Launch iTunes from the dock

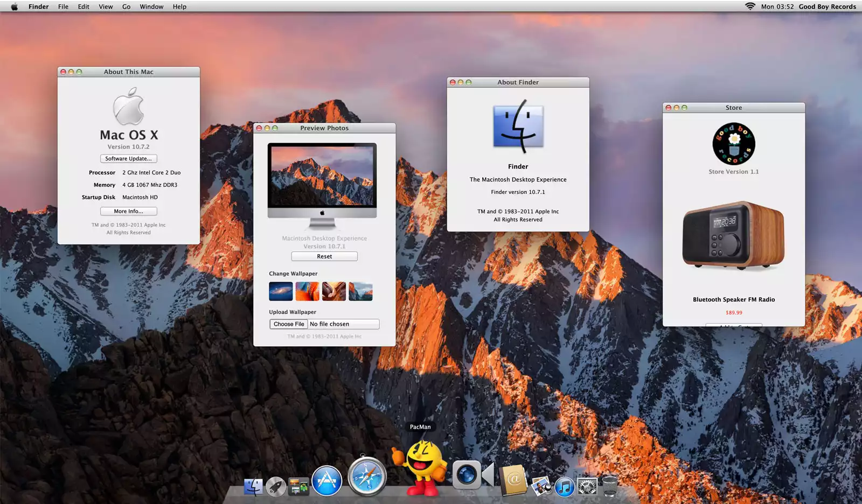coord(564,487)
